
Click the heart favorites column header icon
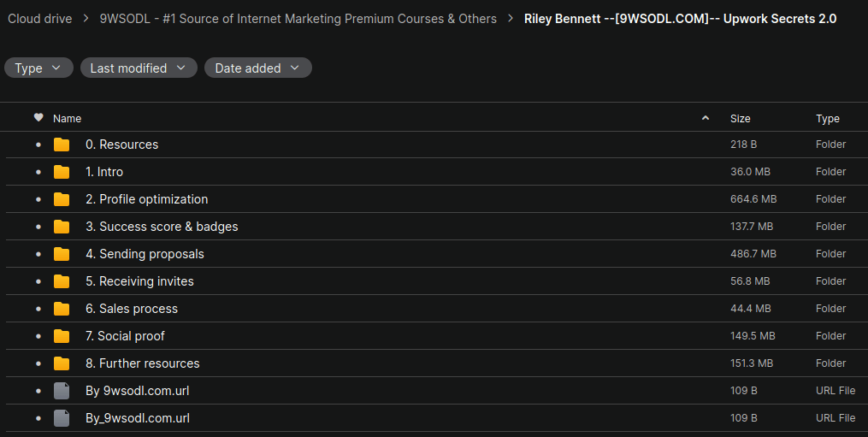click(38, 118)
